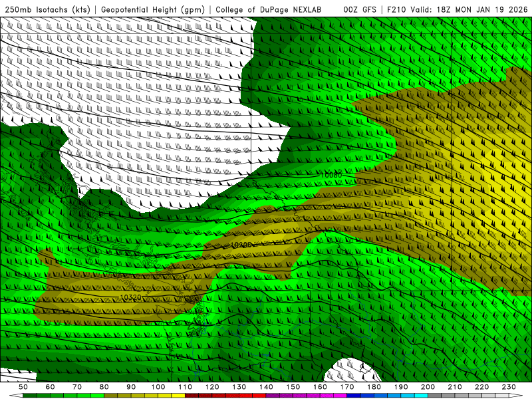Click the 230 tick label on the color scale
Screen dimensions: 532x399
pos(509,387)
